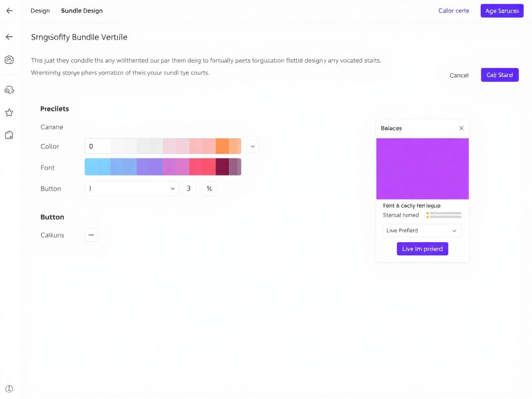Switch to the Sundle Design tab
The width and height of the screenshot is (532, 399).
[x=82, y=11]
